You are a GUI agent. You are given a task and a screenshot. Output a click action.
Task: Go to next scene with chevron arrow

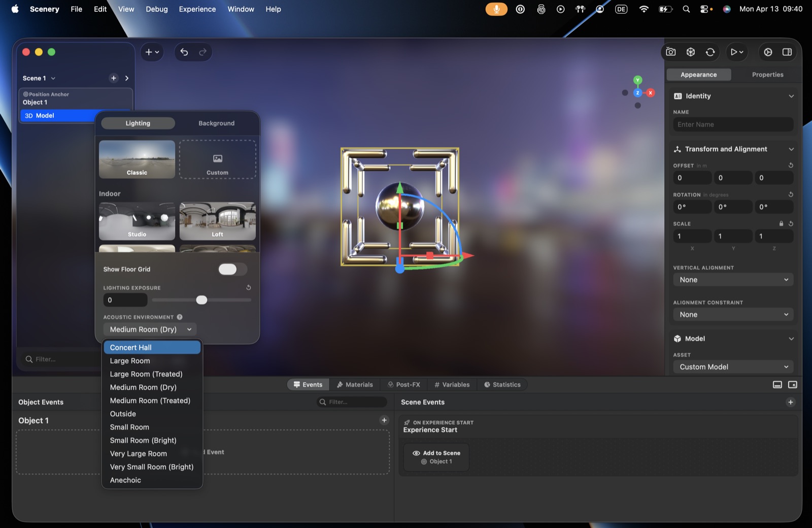click(127, 78)
